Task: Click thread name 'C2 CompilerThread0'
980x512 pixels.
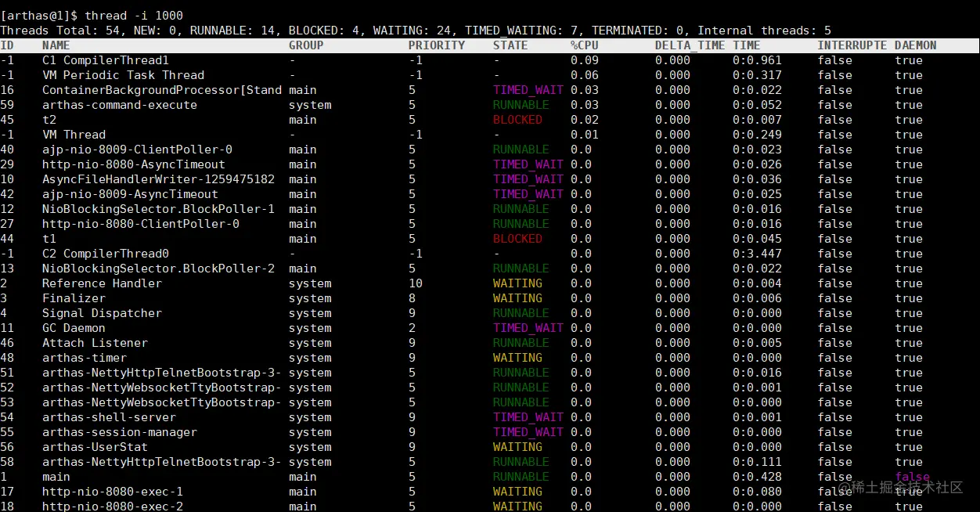Action: 106,253
